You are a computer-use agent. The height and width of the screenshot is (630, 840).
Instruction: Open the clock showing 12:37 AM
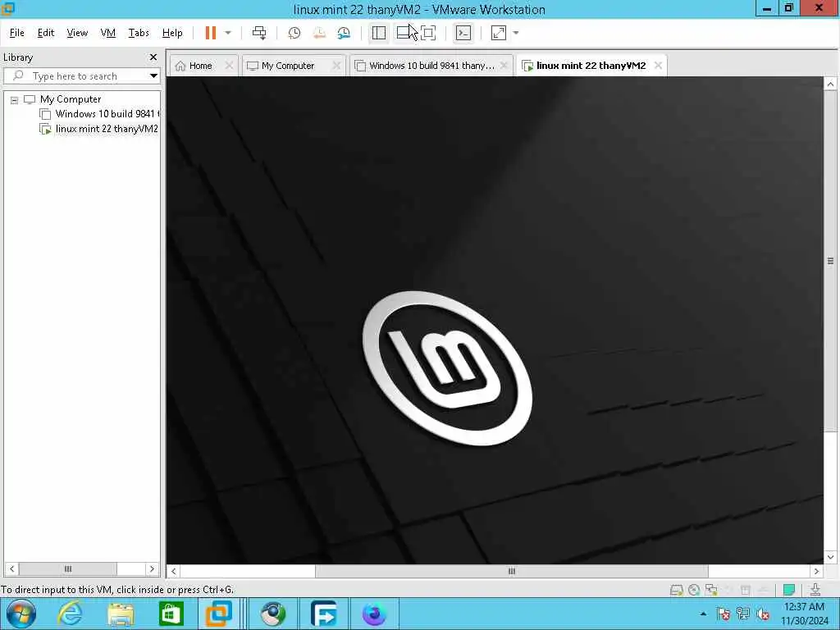click(x=804, y=614)
